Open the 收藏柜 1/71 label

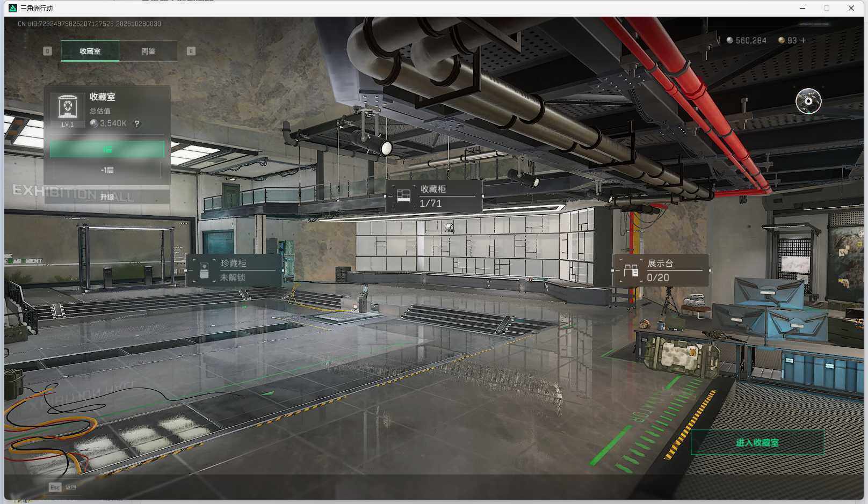(x=434, y=196)
